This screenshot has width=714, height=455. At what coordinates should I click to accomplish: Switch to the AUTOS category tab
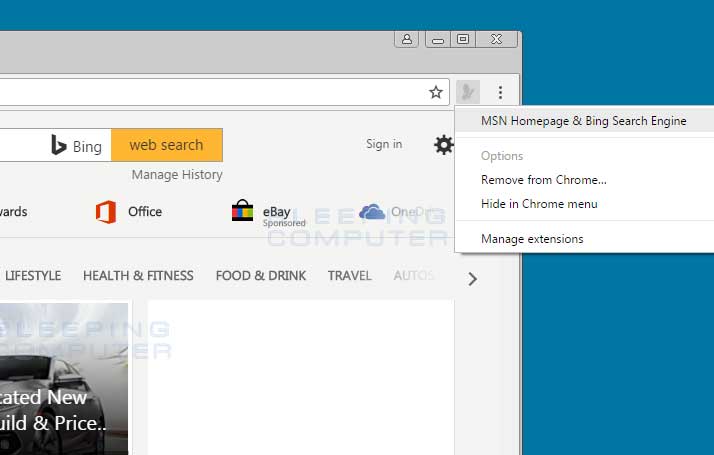pos(414,276)
